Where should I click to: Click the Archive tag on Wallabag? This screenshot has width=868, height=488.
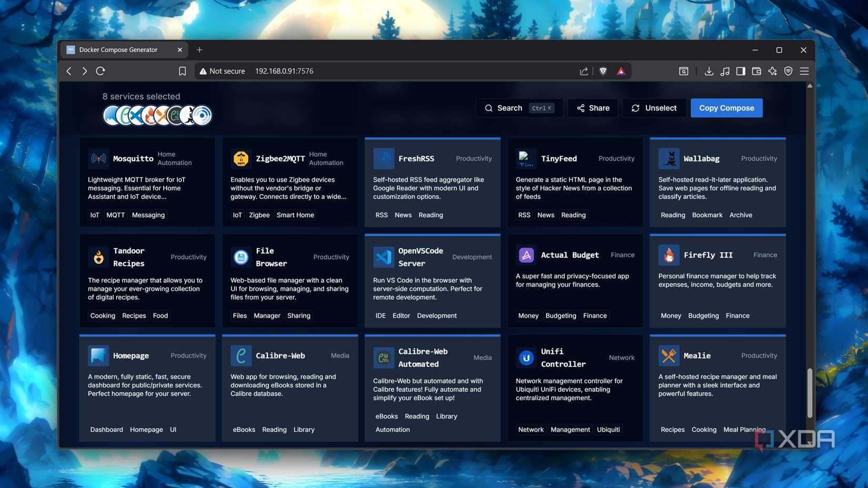(x=741, y=215)
